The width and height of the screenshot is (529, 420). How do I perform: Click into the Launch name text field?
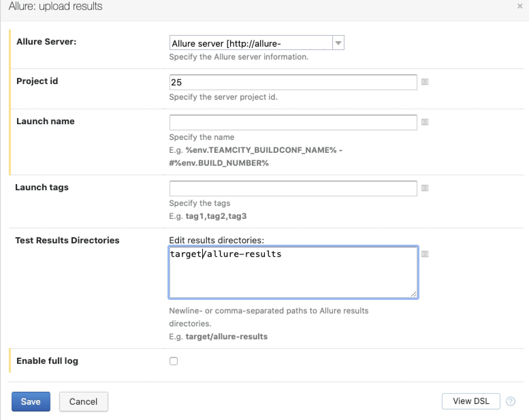(x=293, y=123)
